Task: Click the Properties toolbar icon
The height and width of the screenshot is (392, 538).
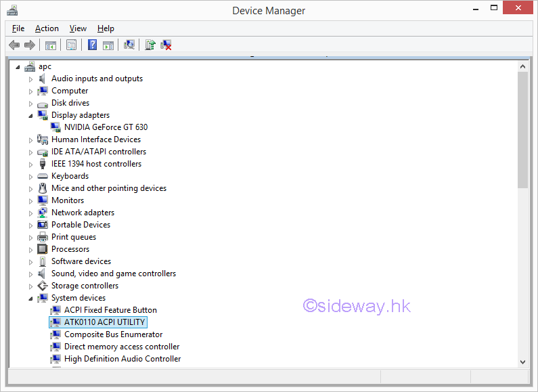Action: click(71, 45)
